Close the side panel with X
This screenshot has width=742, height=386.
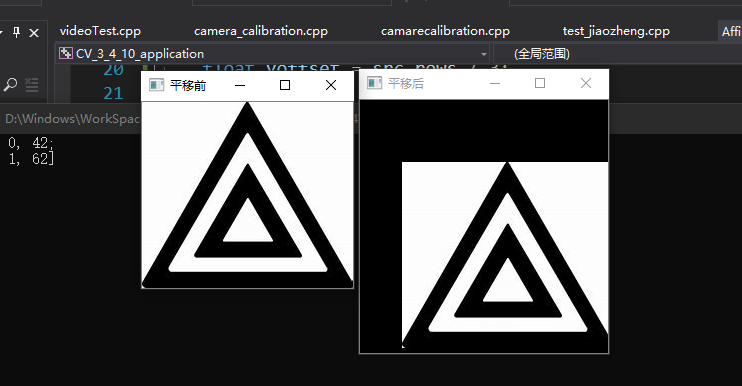(34, 33)
